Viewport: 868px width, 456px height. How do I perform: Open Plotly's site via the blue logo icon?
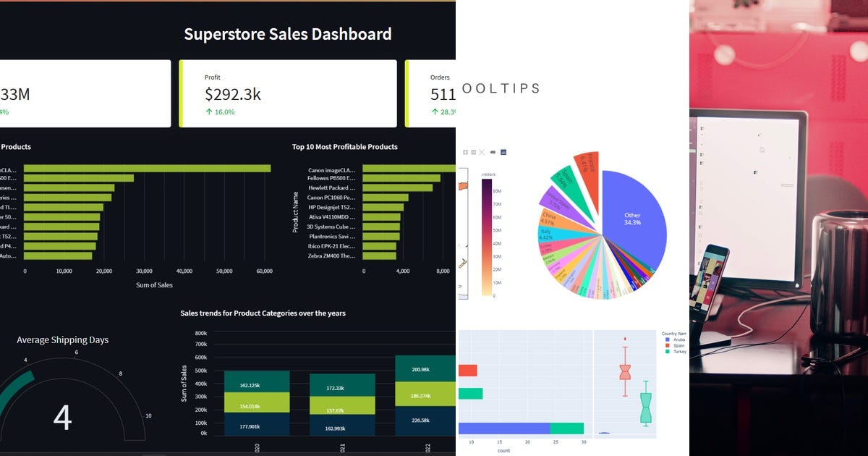(x=503, y=152)
